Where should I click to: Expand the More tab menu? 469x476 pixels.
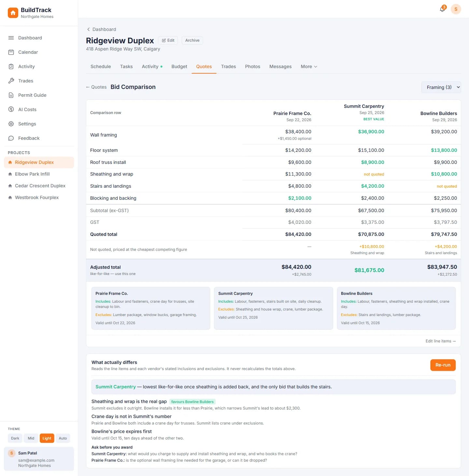pos(309,66)
